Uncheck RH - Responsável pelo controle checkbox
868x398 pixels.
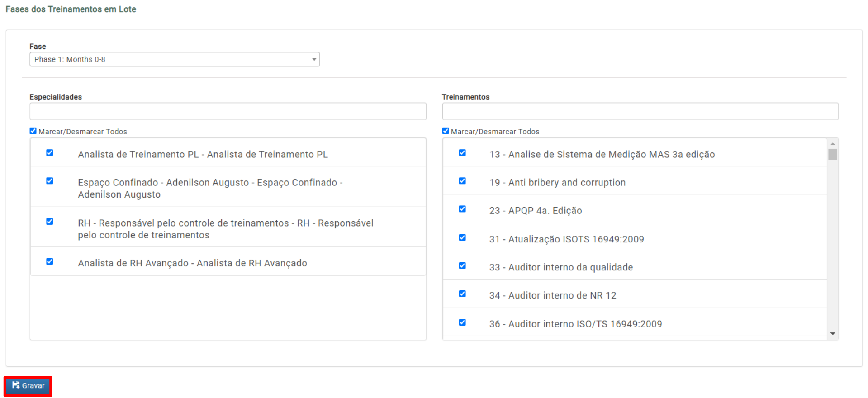50,222
